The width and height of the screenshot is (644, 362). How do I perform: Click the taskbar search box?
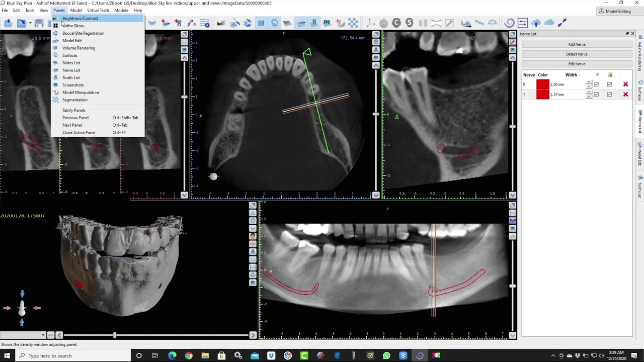(x=72, y=355)
